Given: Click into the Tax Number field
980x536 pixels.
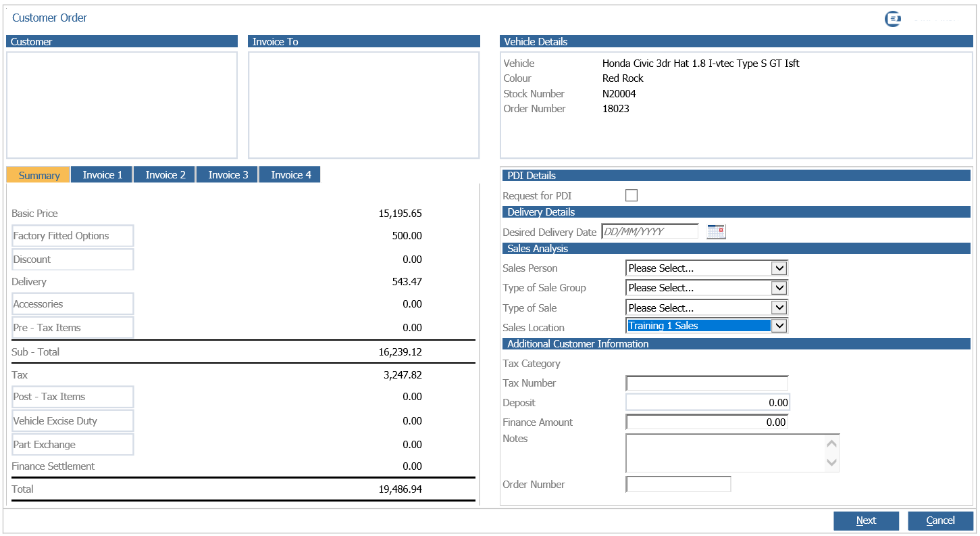Looking at the screenshot, I should (706, 383).
